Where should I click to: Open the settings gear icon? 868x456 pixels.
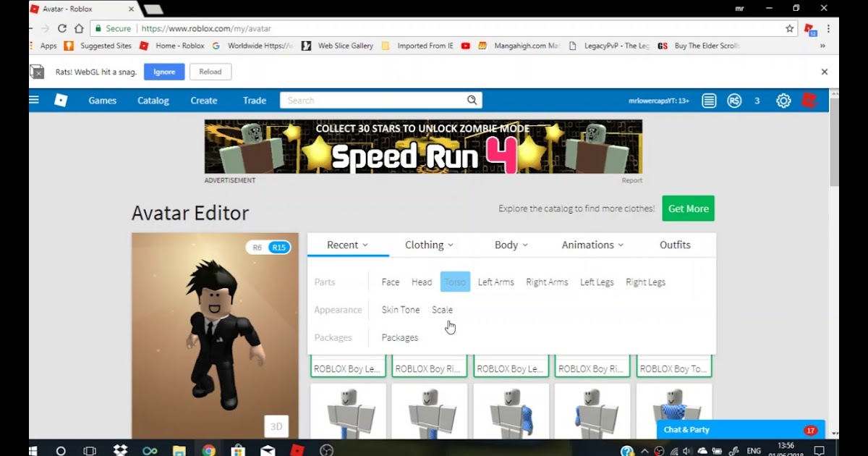(x=783, y=101)
